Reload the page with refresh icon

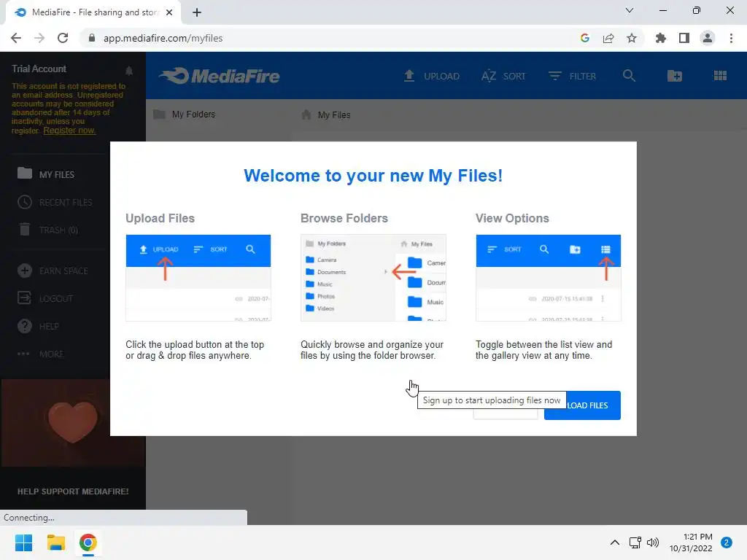pyautogui.click(x=63, y=38)
